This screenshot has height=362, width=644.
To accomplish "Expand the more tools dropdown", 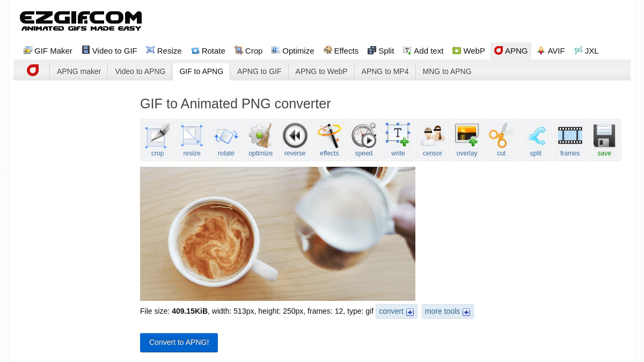I will [447, 312].
